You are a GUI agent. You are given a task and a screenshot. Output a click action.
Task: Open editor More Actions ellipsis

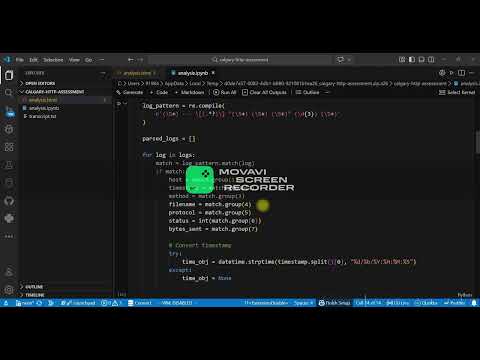471,73
